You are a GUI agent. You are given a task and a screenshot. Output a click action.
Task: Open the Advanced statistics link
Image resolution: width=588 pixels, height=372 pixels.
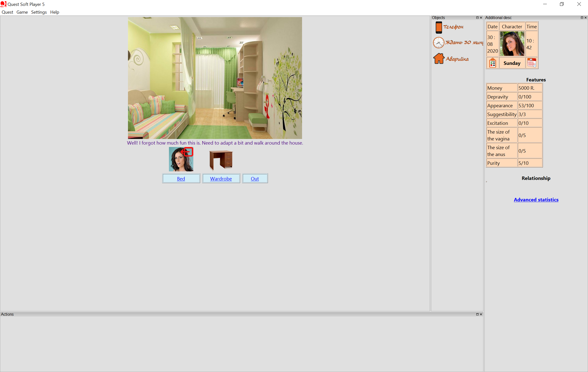536,199
